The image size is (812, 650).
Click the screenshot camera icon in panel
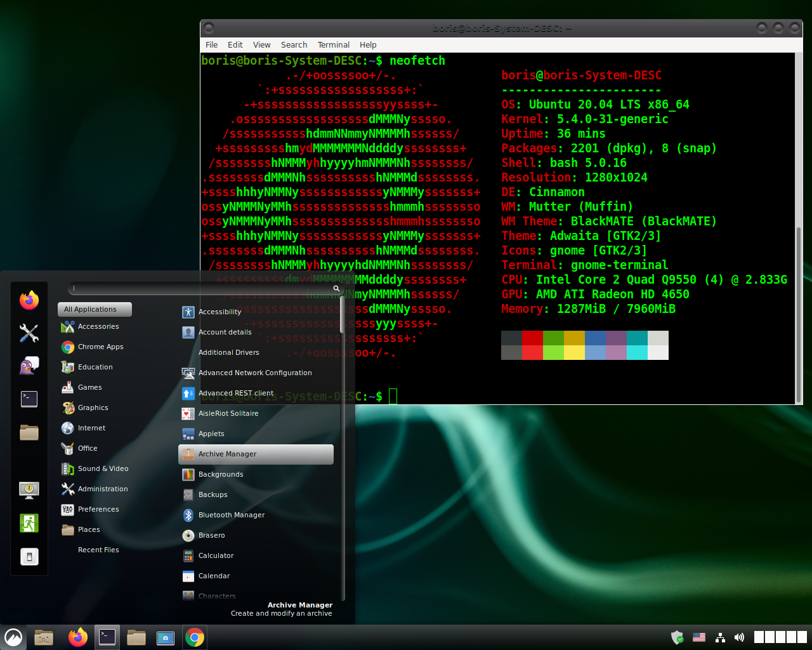click(x=166, y=637)
